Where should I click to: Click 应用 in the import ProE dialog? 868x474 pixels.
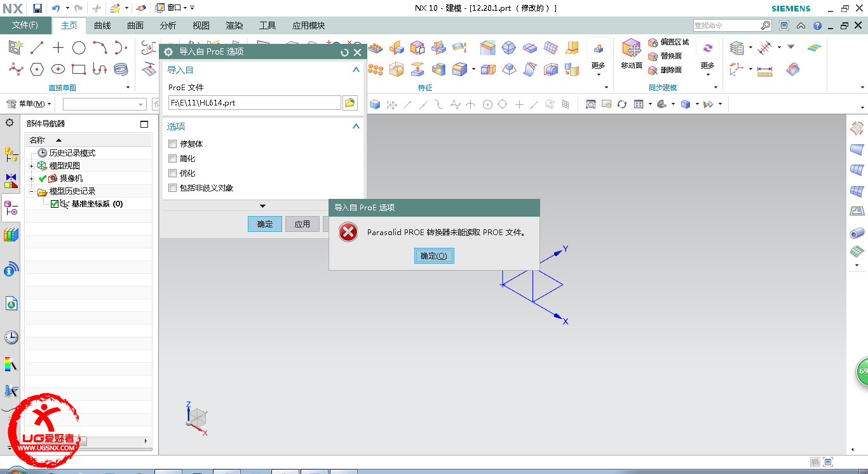coord(302,224)
